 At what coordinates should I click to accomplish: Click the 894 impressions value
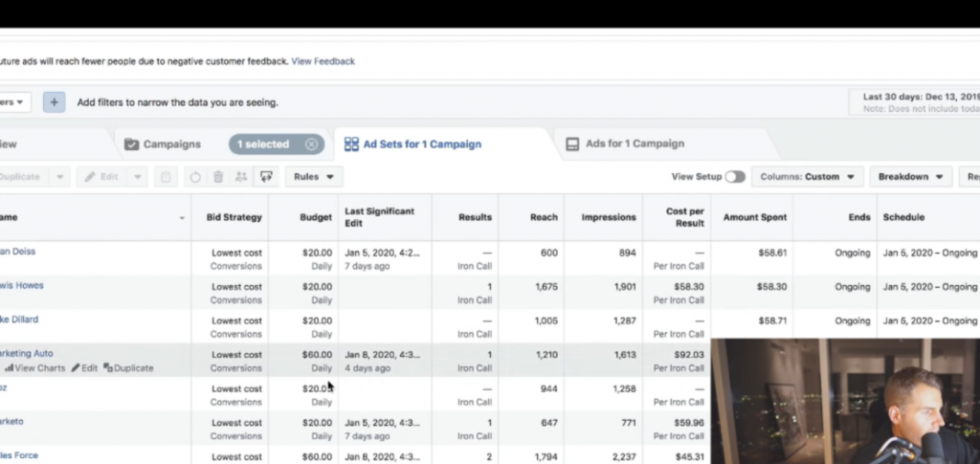628,253
